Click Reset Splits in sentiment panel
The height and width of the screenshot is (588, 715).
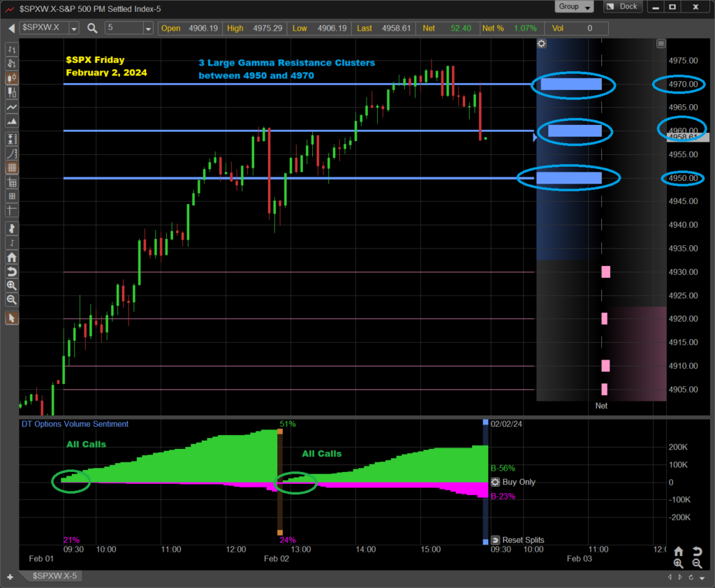(517, 540)
